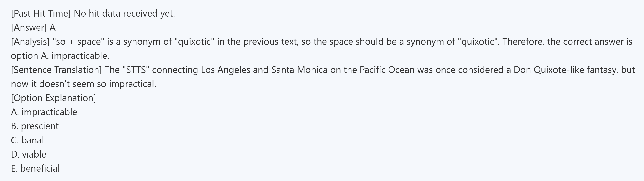
Task: Click the quoted "STTS" word
Action: (x=136, y=70)
